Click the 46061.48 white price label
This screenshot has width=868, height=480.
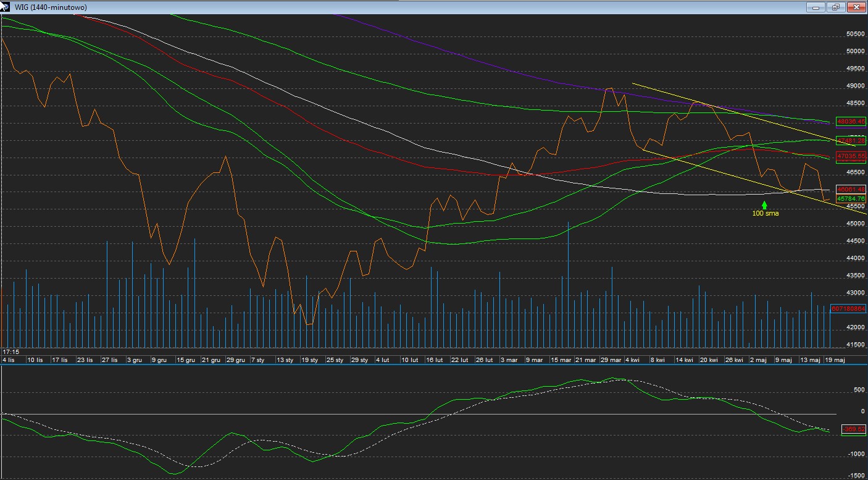pos(851,189)
